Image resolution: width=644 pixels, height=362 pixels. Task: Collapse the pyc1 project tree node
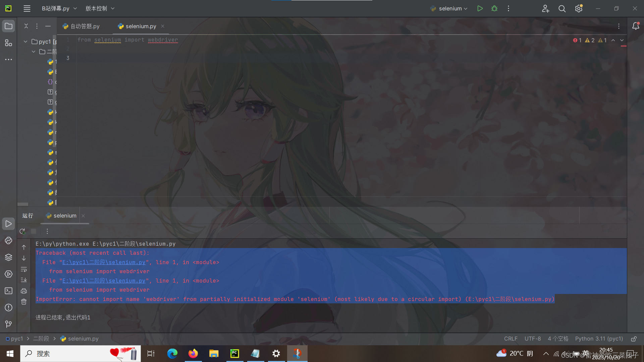[25, 42]
